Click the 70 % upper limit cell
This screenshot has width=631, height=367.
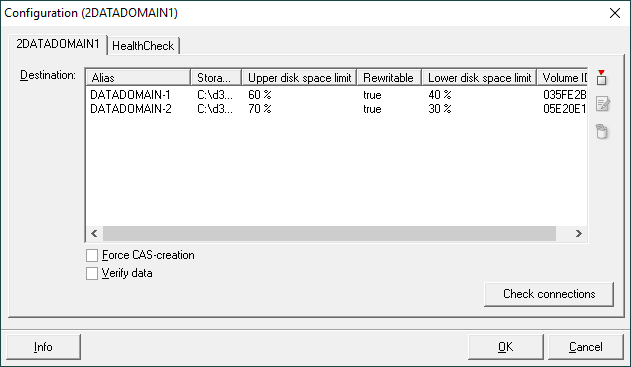tap(260, 109)
